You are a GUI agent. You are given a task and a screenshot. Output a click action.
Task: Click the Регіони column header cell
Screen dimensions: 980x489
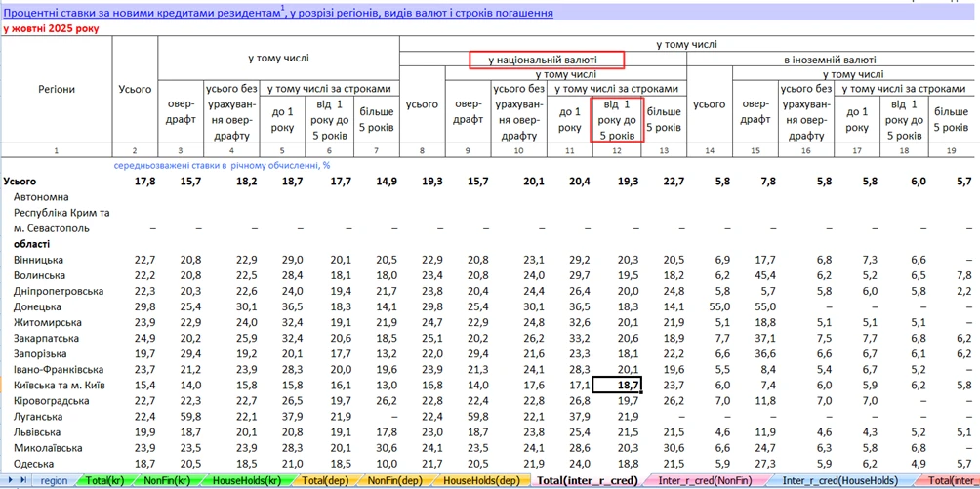coord(57,89)
